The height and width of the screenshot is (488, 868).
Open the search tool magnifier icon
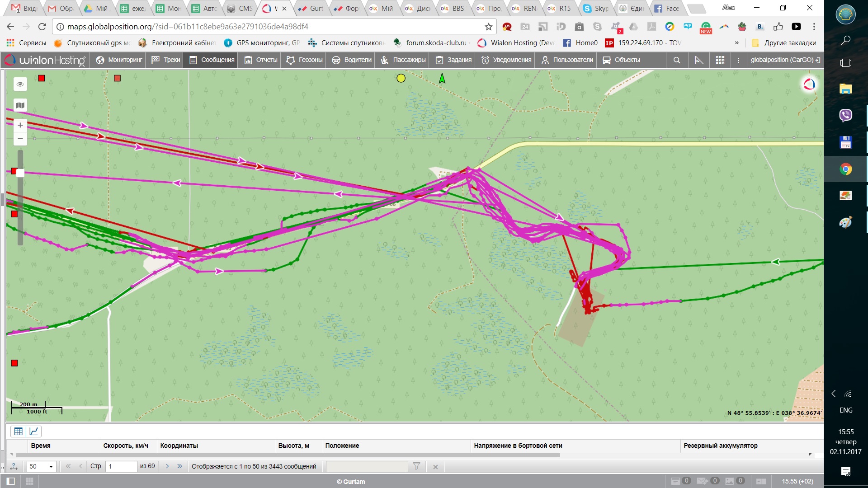pyautogui.click(x=677, y=60)
